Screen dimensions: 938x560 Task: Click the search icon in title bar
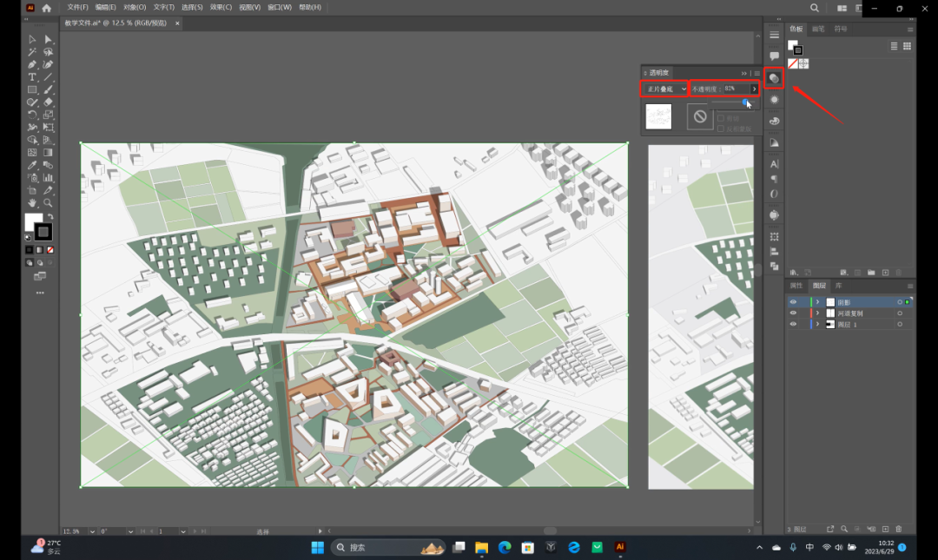point(814,8)
